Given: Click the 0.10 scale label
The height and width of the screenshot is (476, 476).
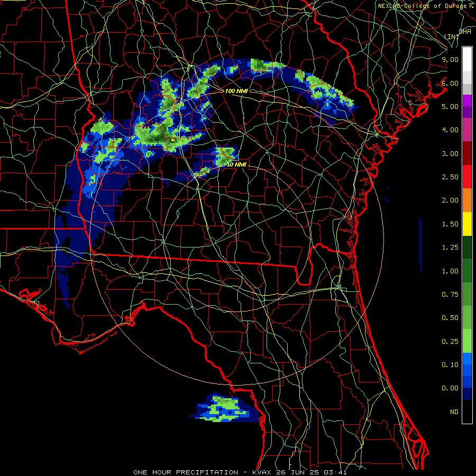Looking at the screenshot, I should click(x=450, y=365).
